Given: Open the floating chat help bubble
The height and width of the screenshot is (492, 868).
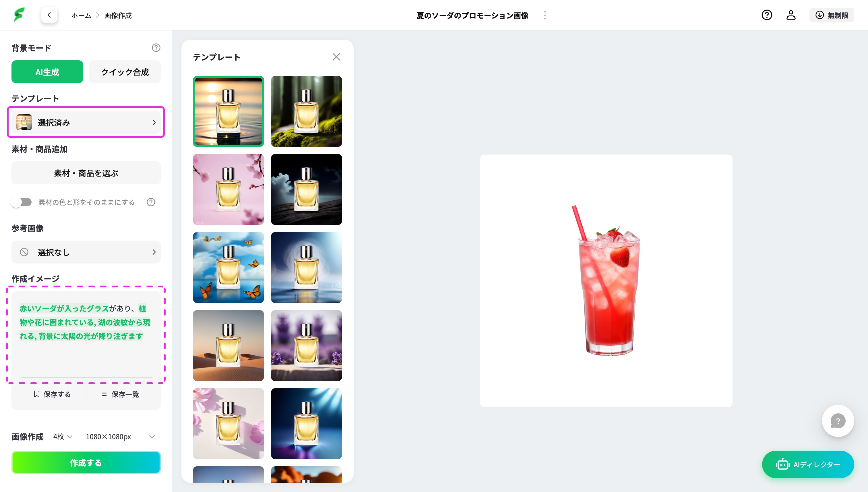Looking at the screenshot, I should [x=838, y=421].
